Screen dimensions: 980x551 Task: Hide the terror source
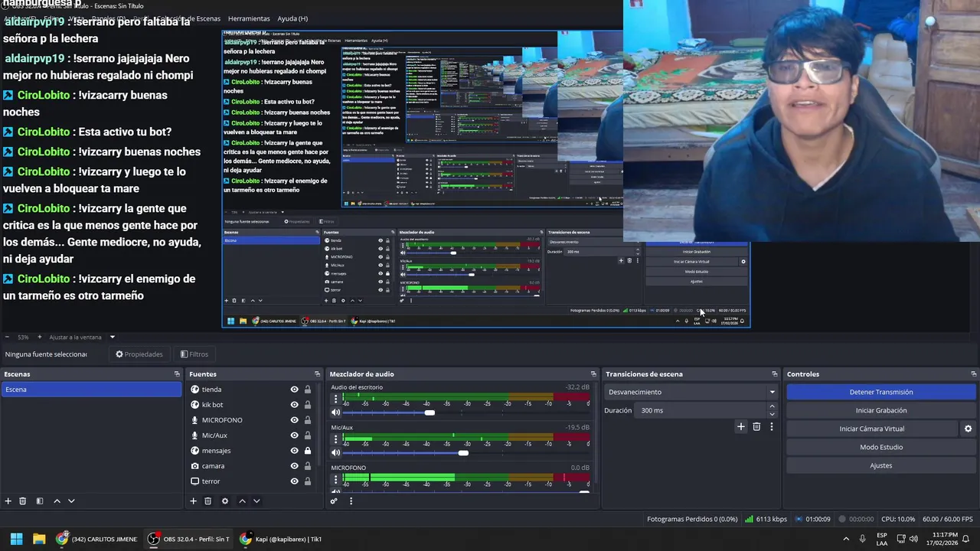coord(294,481)
